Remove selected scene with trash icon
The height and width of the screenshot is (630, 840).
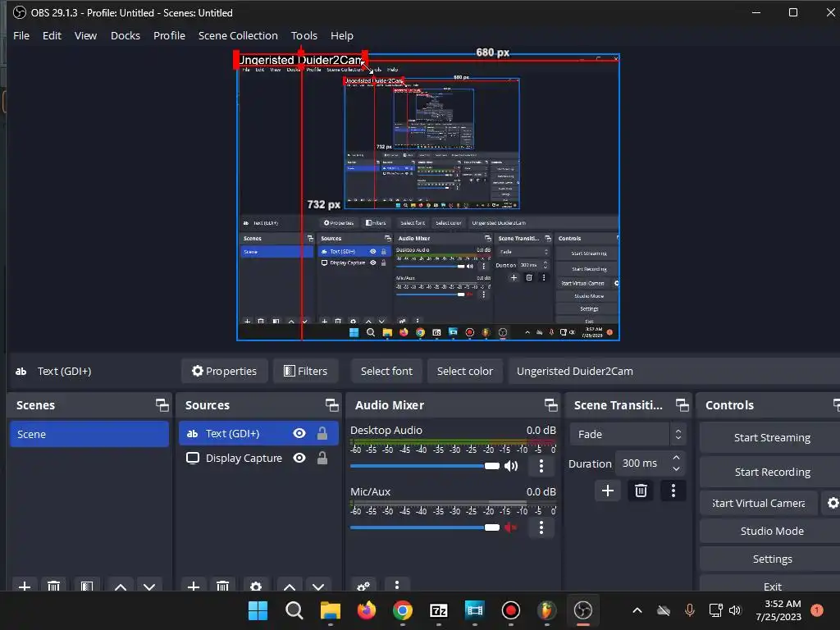(53, 586)
